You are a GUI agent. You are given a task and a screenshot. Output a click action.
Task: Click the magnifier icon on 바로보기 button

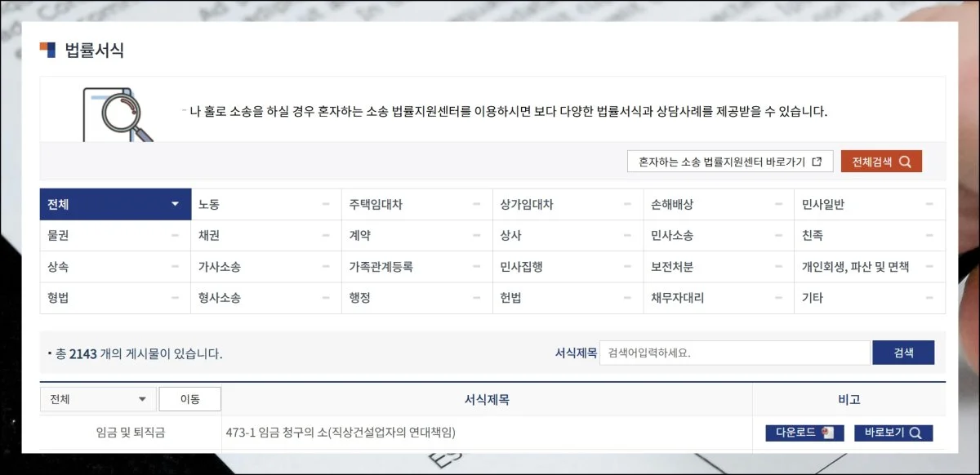pos(915,433)
